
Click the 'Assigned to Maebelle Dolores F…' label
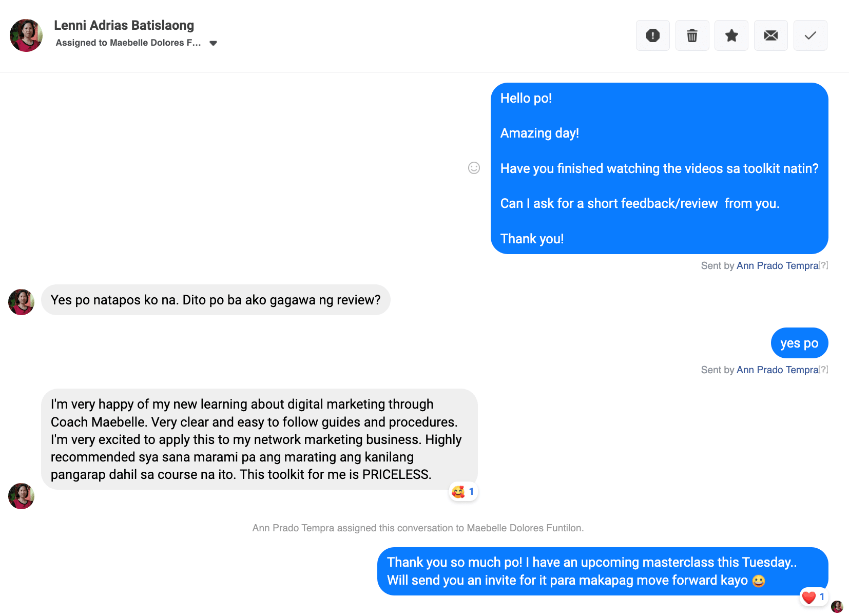coord(128,43)
